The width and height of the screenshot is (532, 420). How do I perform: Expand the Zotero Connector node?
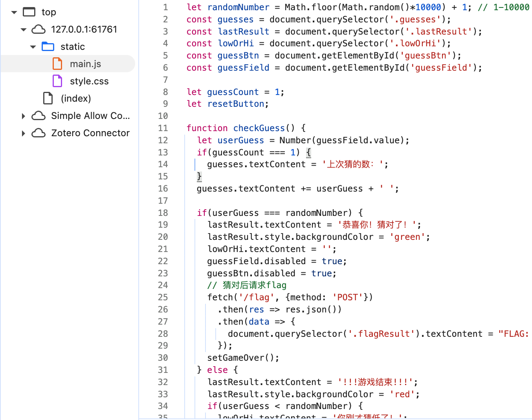(x=24, y=133)
